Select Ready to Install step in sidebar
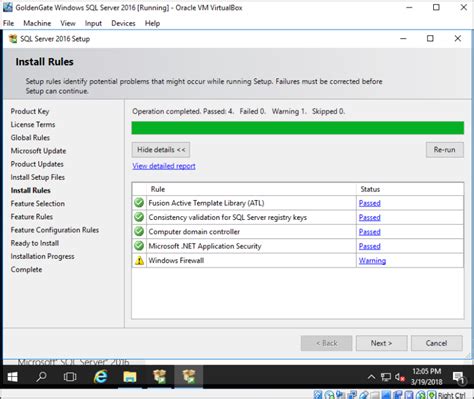 point(35,243)
